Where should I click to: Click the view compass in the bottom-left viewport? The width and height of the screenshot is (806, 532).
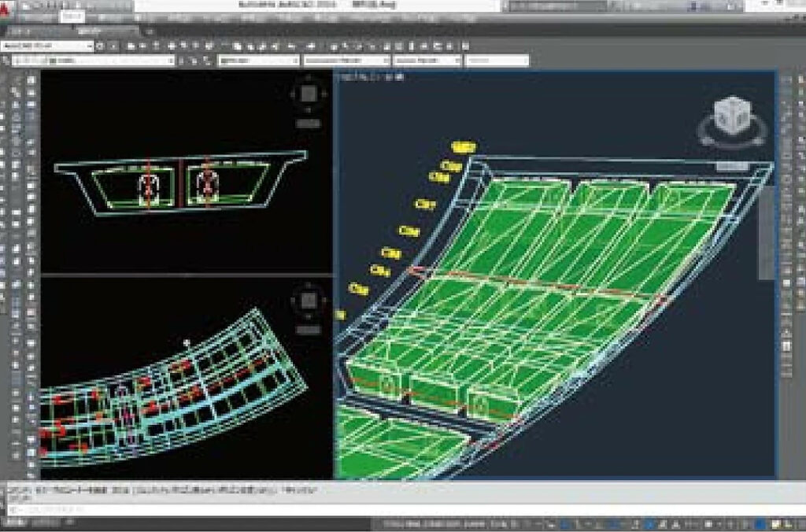307,300
